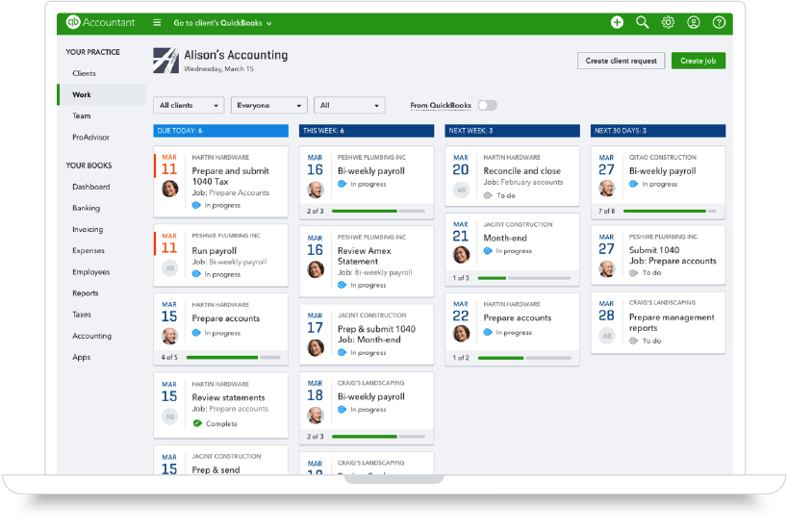The height and width of the screenshot is (532, 788).
Task: Click the Next Week: 3 column header
Action: (512, 131)
